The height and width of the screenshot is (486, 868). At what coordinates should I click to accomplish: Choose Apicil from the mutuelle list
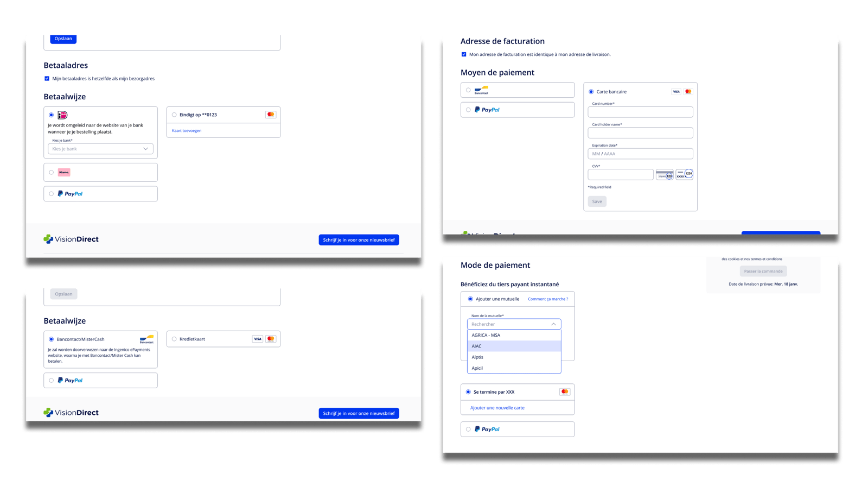pyautogui.click(x=514, y=368)
